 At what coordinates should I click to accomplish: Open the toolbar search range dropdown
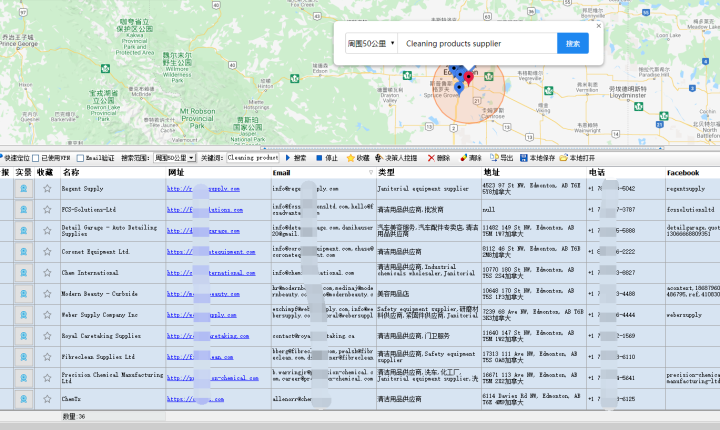pos(175,158)
